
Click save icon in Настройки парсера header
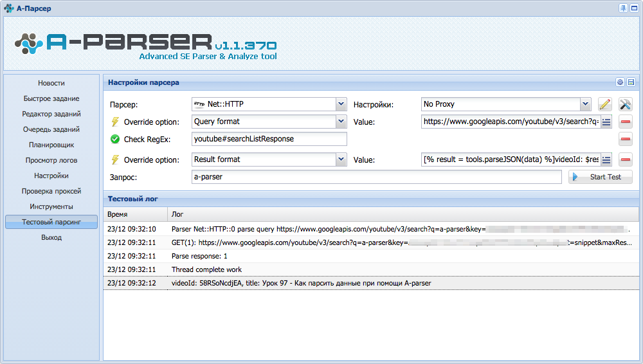pyautogui.click(x=631, y=82)
